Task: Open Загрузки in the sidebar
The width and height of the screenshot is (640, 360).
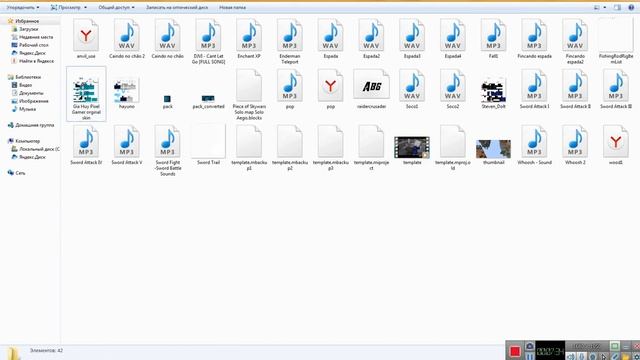Action: click(29, 29)
